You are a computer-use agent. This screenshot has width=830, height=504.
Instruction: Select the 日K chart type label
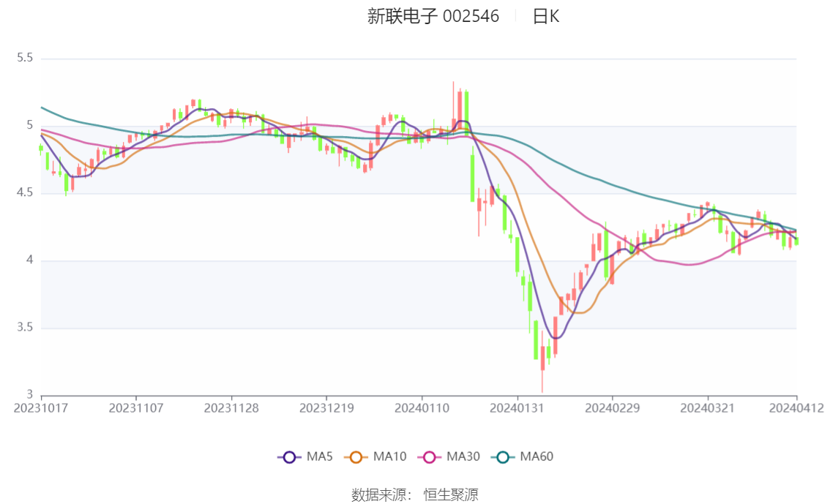(x=546, y=16)
